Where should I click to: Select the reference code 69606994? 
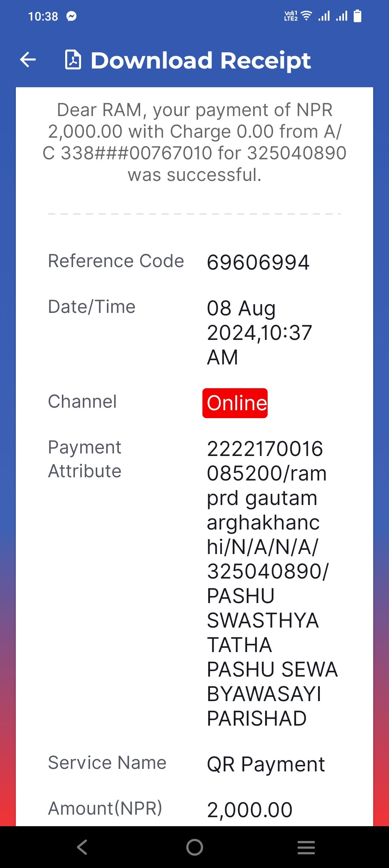click(258, 262)
